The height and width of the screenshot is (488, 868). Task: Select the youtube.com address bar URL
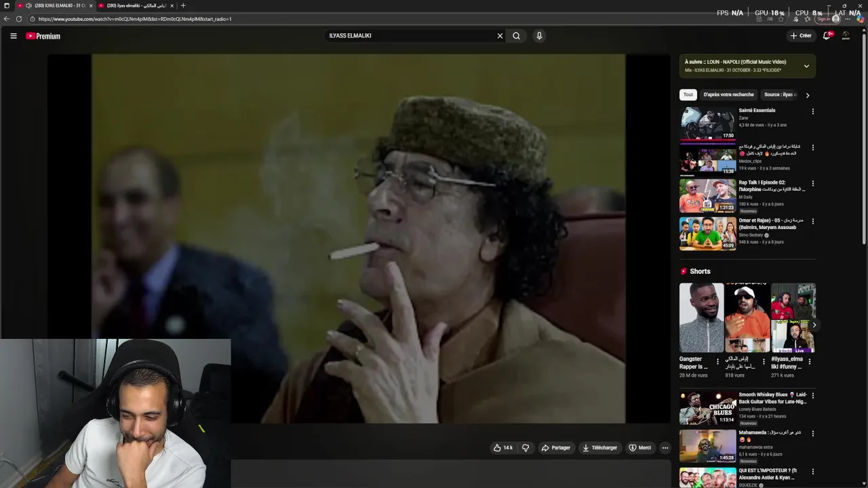point(135,19)
